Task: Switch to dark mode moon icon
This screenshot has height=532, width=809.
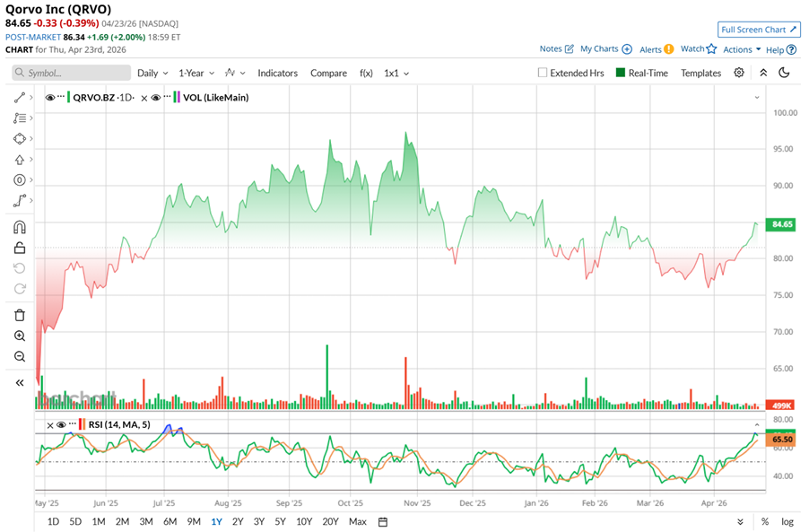Action: pos(784,73)
